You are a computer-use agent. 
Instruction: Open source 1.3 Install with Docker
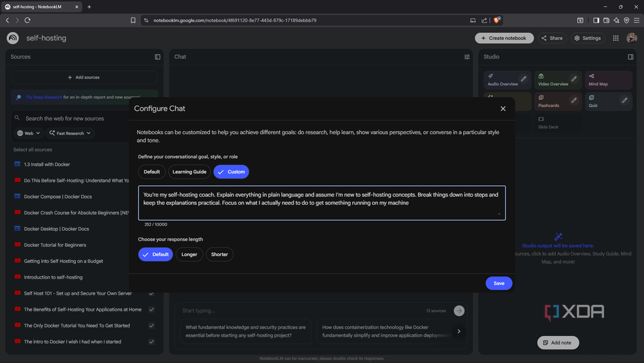(x=47, y=164)
